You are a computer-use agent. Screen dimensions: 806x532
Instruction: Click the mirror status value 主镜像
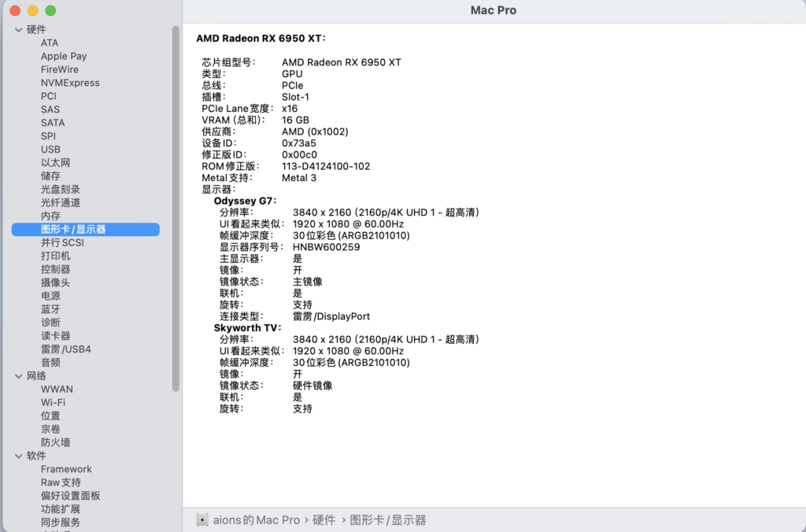coord(308,282)
